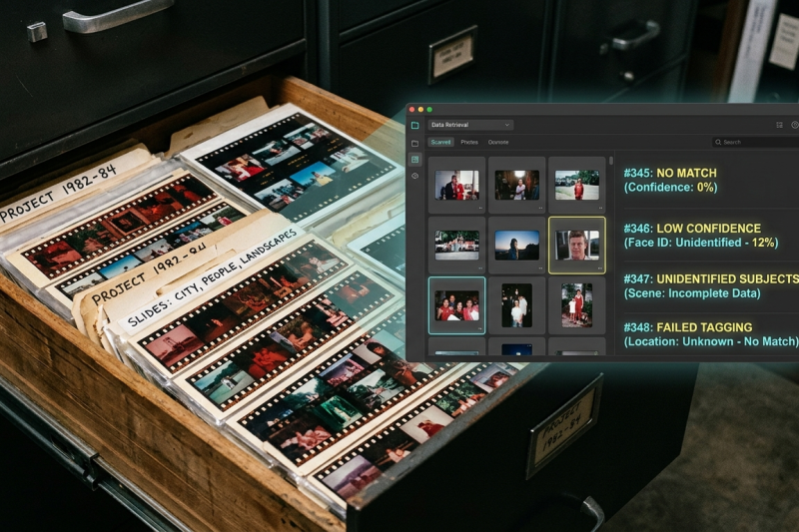Screen dimensions: 799x532
Task: Click the '(Confidence: 0%)' text
Action: 670,188
